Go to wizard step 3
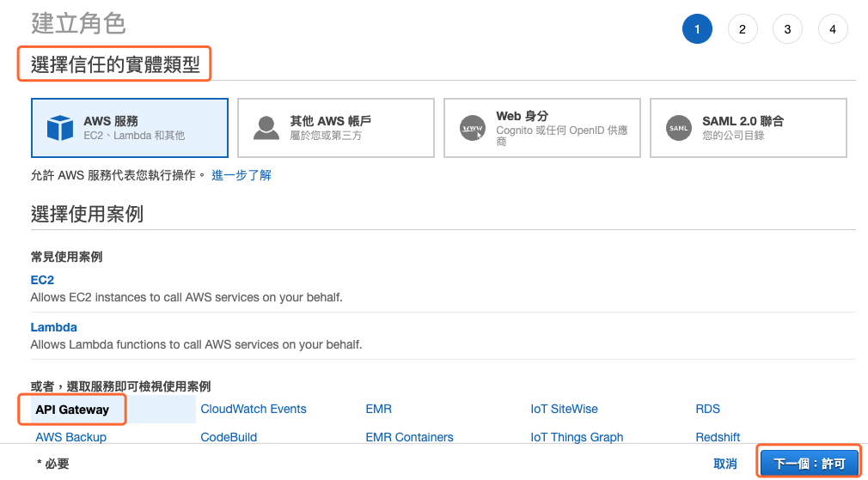This screenshot has height=480, width=868. tap(788, 28)
